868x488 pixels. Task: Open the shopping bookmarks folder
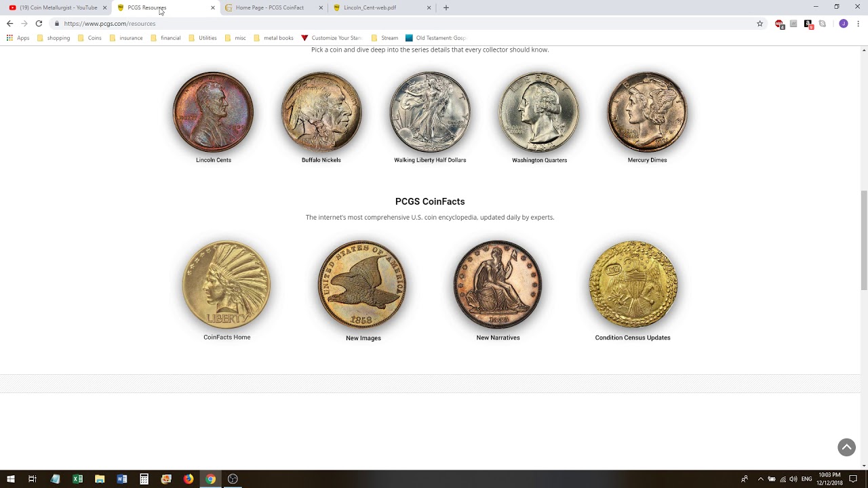coord(54,38)
